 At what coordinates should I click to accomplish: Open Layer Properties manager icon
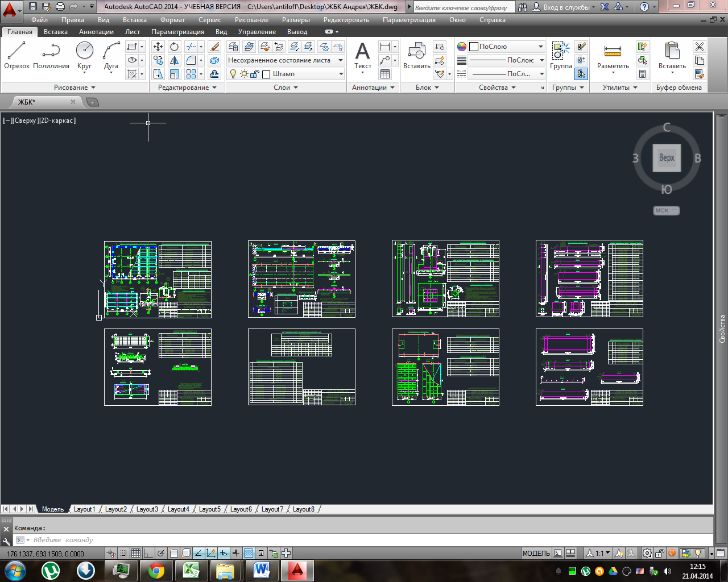233,47
